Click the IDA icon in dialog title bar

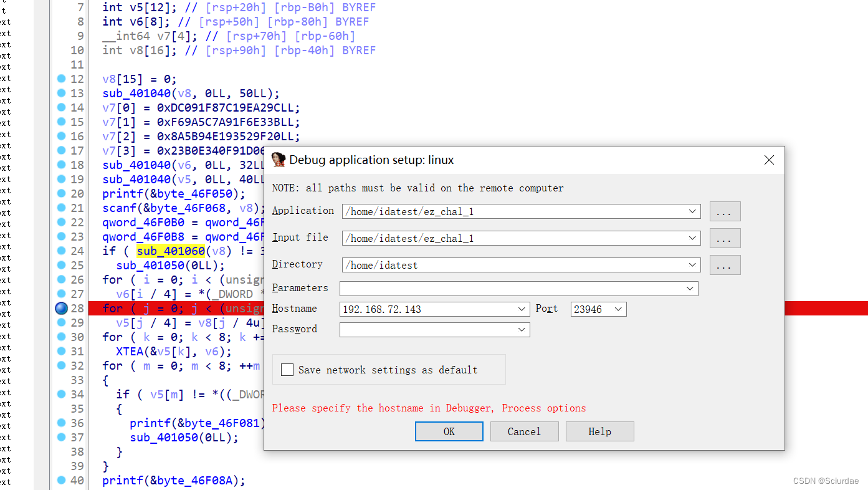279,160
